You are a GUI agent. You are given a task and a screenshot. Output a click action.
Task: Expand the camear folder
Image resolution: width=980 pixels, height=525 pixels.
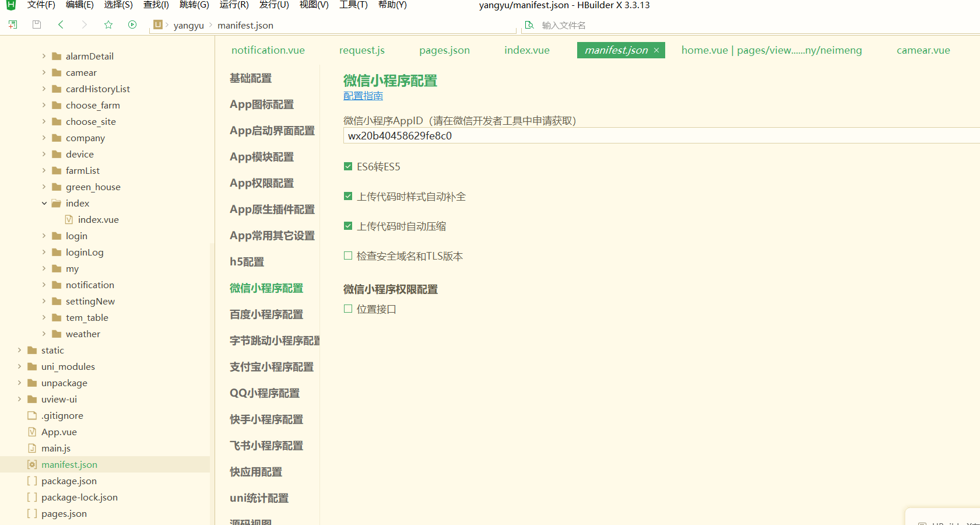click(x=44, y=72)
